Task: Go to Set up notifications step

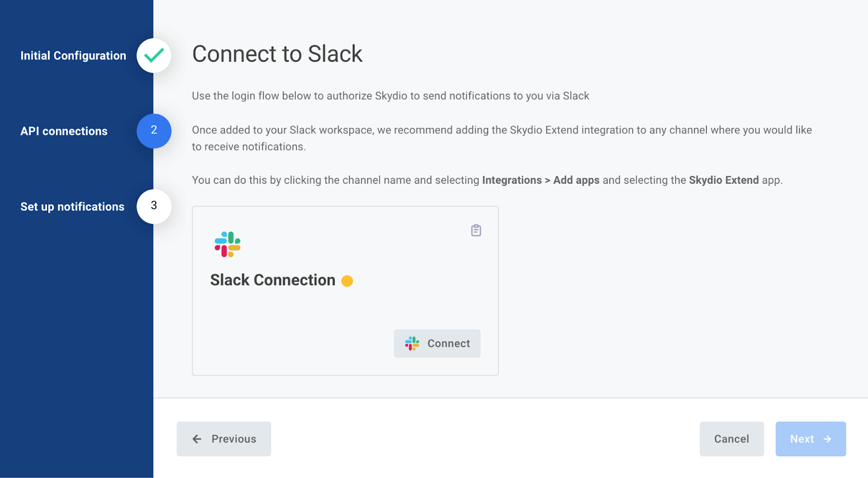Action: tap(72, 206)
